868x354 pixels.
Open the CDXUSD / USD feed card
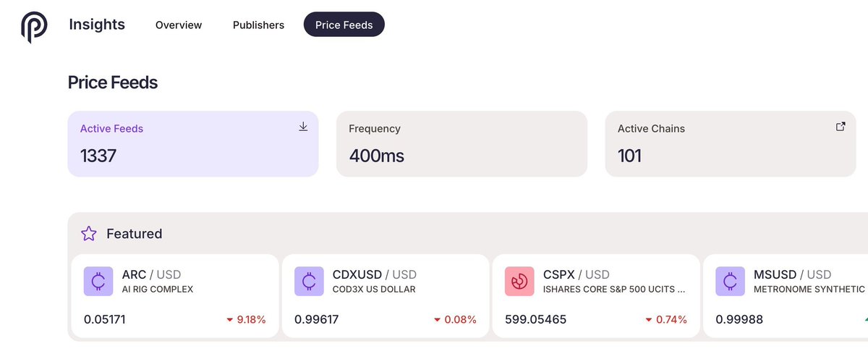tap(385, 296)
